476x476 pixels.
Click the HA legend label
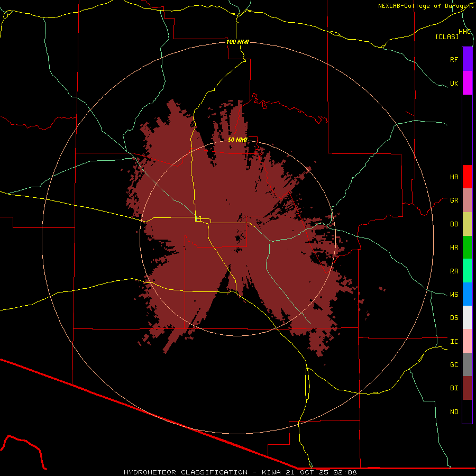(x=454, y=177)
